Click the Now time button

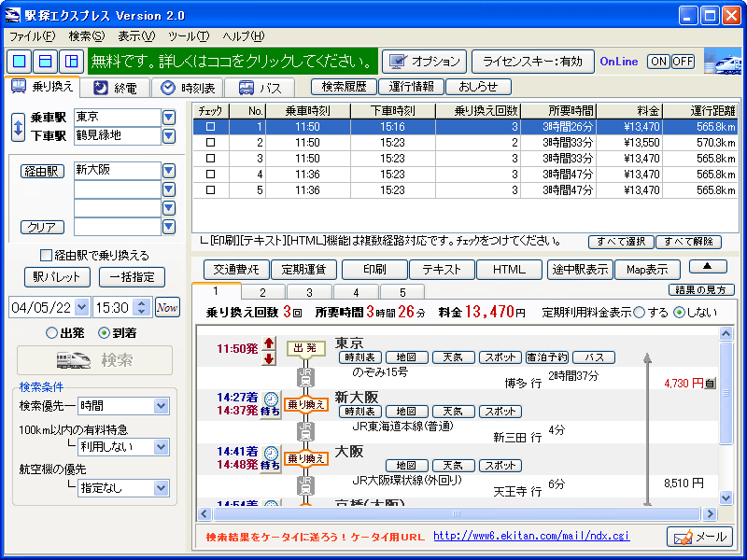coord(167,308)
